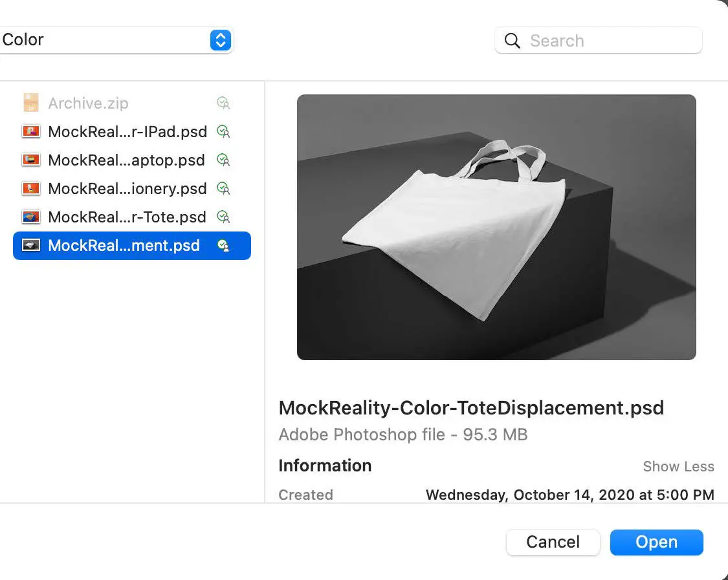Click the dark thumbnail icon of the displacement PSD
728x580 pixels.
pos(31,245)
